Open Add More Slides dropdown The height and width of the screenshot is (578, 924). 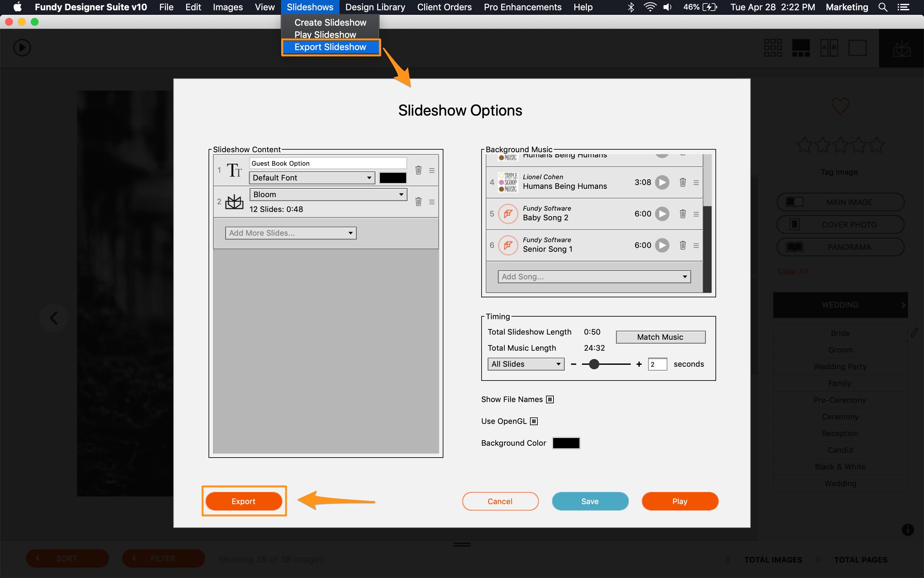[x=291, y=233]
